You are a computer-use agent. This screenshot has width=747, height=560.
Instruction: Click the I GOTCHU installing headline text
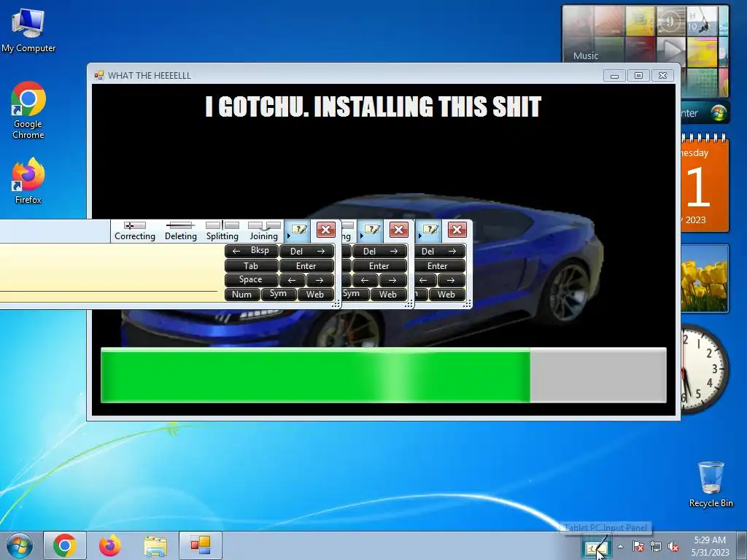click(373, 106)
